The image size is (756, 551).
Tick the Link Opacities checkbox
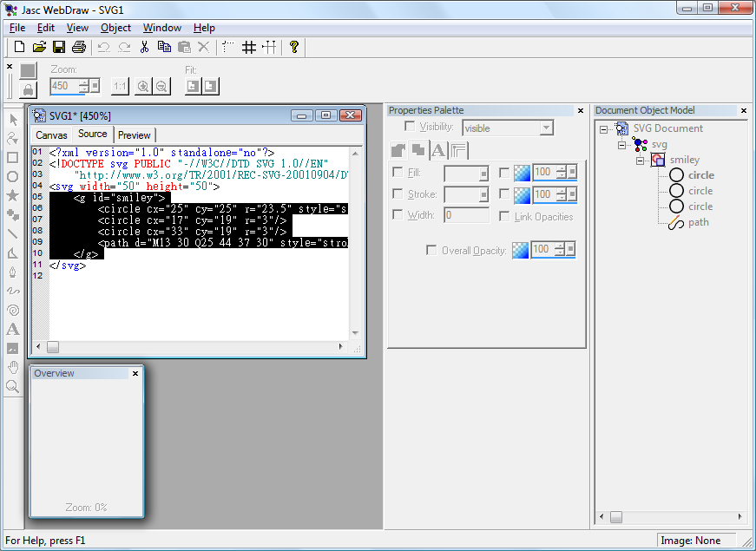pos(504,216)
